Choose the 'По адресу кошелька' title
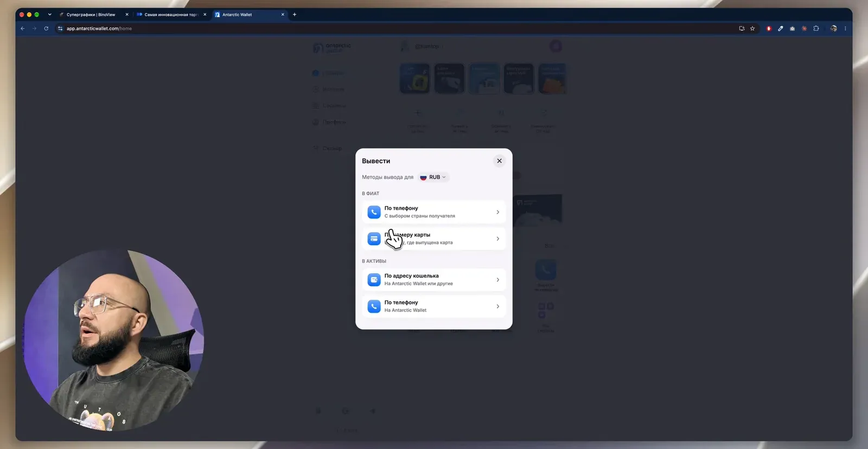The width and height of the screenshot is (868, 449). pyautogui.click(x=412, y=276)
